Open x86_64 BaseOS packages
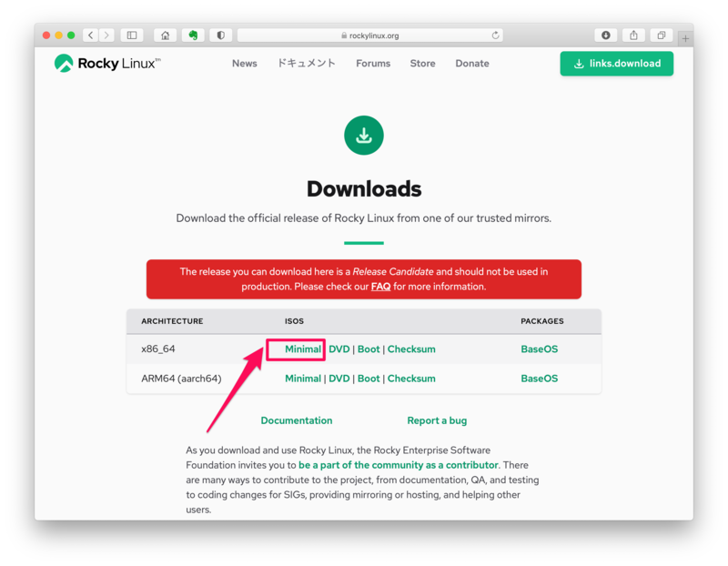The height and width of the screenshot is (566, 728). point(539,349)
